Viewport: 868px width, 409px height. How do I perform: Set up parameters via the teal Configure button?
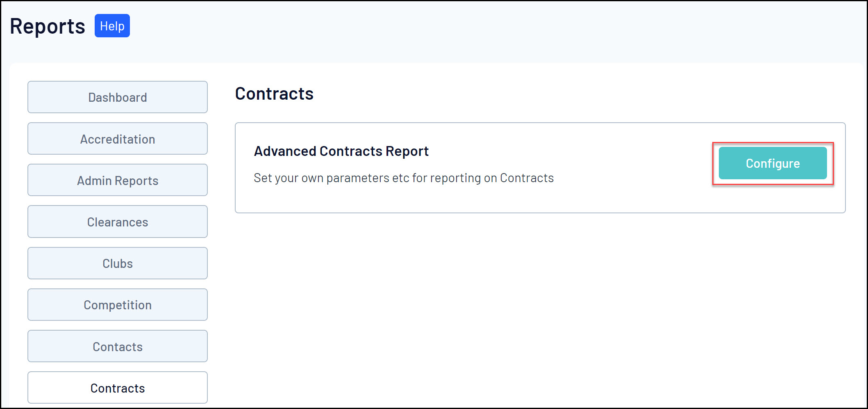point(773,163)
